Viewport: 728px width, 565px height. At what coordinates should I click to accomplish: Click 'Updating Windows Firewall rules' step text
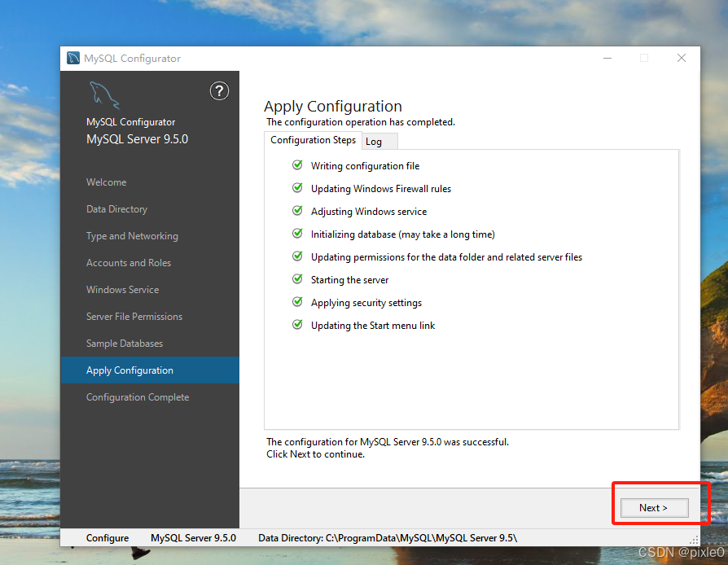tap(381, 189)
